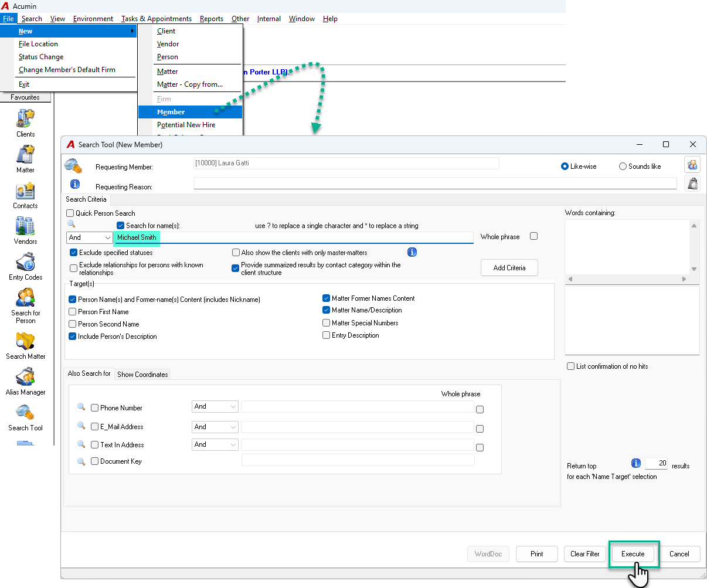Uncheck Matter Name/Description target
The width and height of the screenshot is (707, 588).
tap(327, 310)
